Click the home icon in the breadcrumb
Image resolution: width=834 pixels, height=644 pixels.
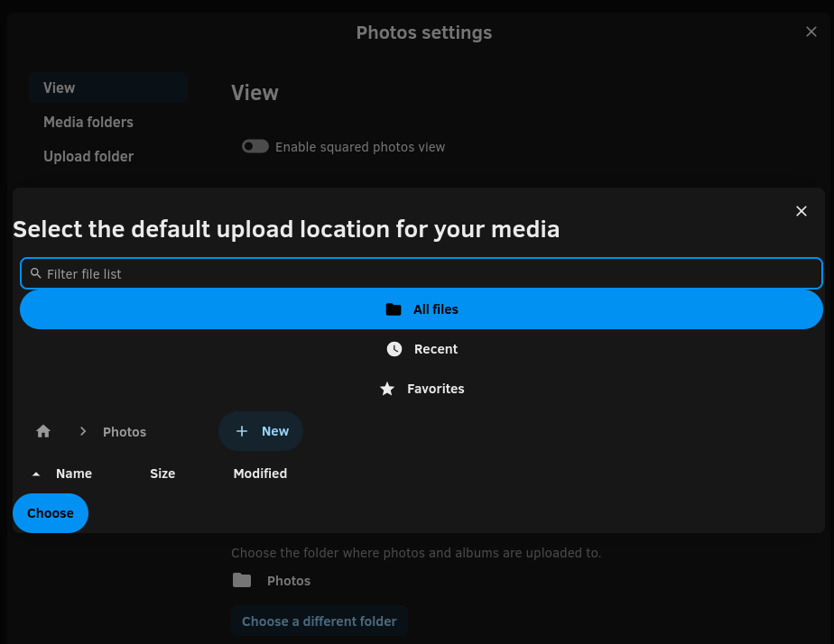click(43, 432)
